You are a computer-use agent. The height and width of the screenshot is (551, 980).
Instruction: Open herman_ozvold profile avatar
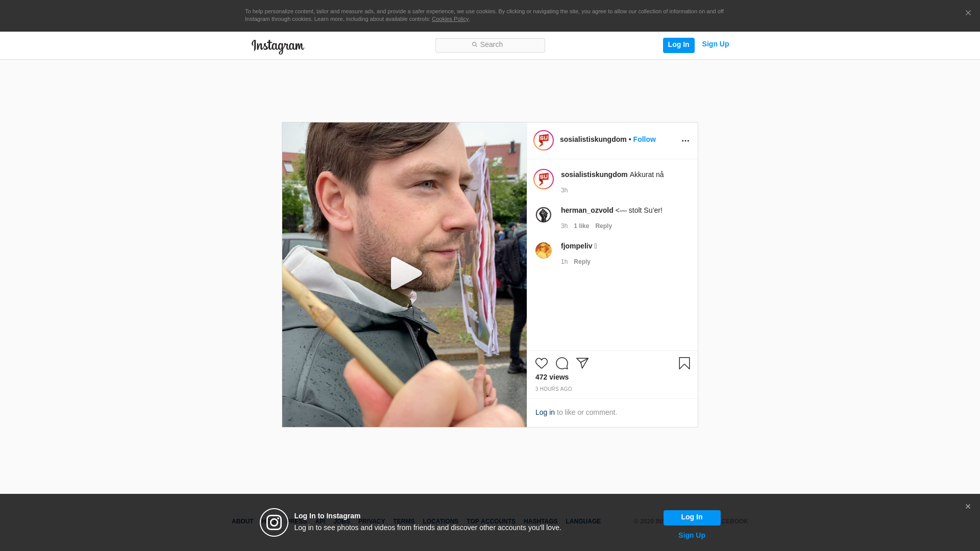[544, 215]
